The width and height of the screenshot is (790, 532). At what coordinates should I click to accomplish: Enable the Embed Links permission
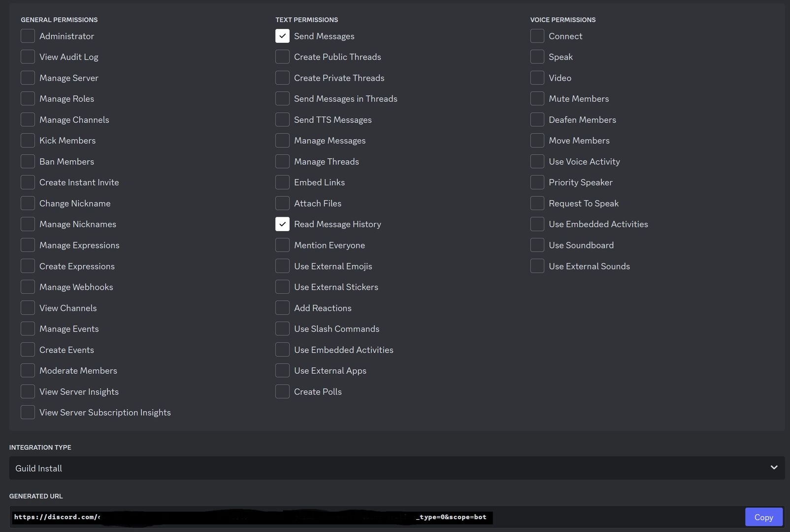[x=282, y=182]
